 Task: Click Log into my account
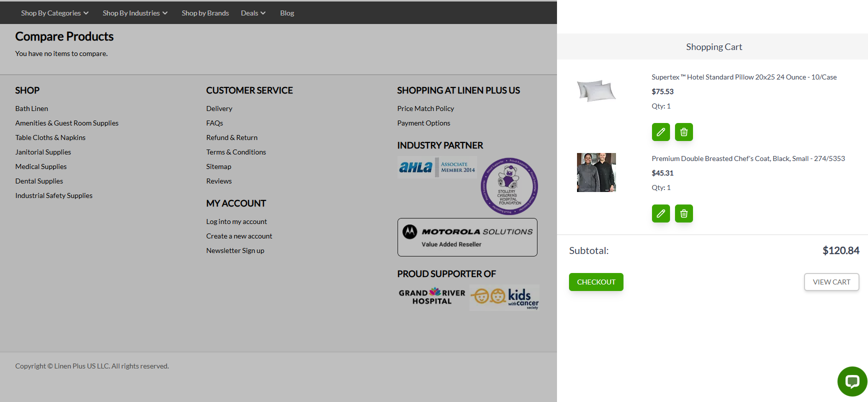[236, 221]
